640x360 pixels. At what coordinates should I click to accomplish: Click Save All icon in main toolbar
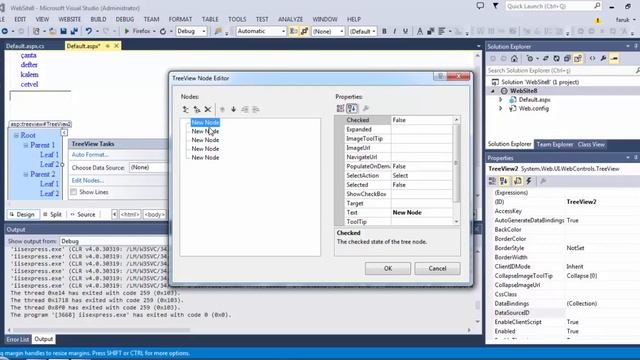click(x=74, y=31)
